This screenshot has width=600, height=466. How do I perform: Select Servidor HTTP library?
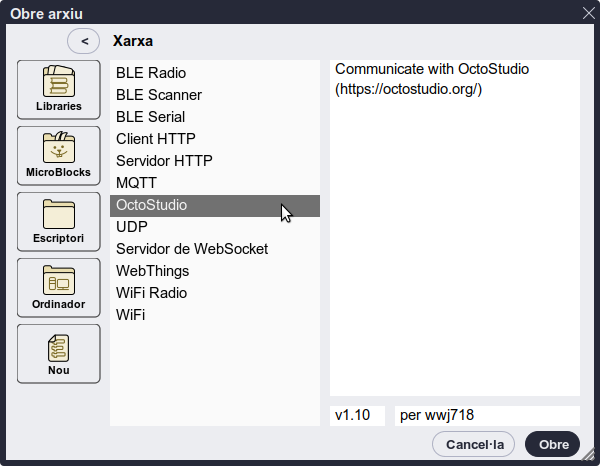click(215, 161)
